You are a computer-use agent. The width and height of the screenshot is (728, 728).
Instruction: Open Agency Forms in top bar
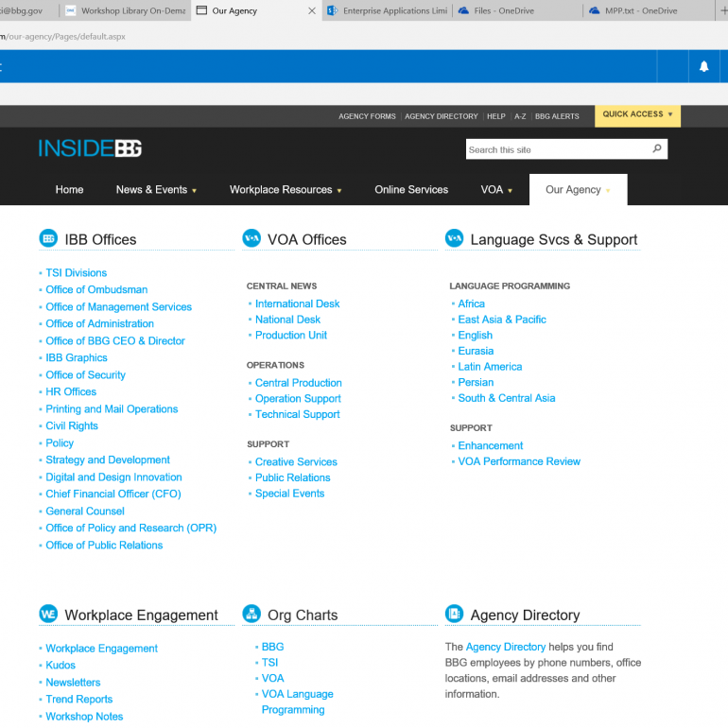pos(367,116)
